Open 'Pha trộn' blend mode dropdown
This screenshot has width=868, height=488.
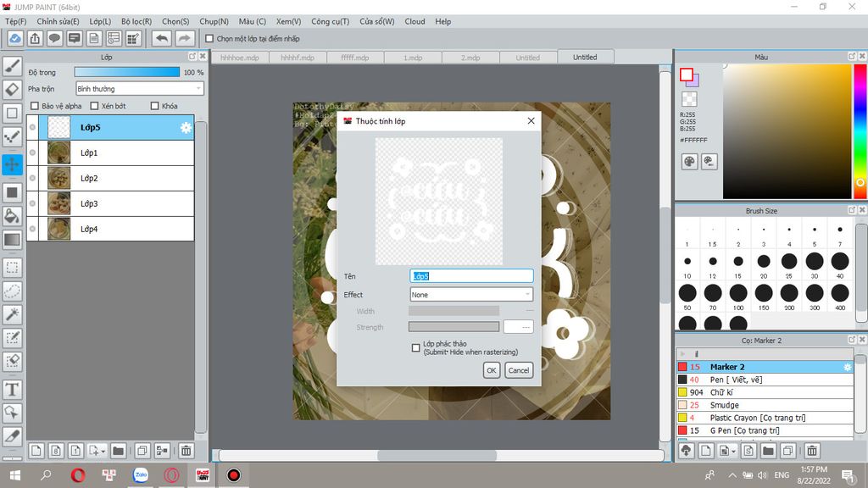140,88
